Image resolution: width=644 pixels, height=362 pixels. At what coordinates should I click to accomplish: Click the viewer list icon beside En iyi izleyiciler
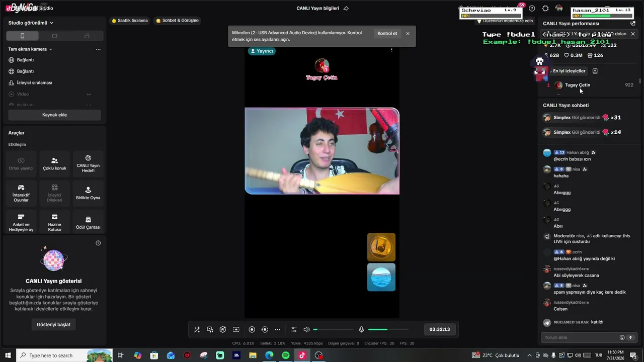(x=595, y=71)
